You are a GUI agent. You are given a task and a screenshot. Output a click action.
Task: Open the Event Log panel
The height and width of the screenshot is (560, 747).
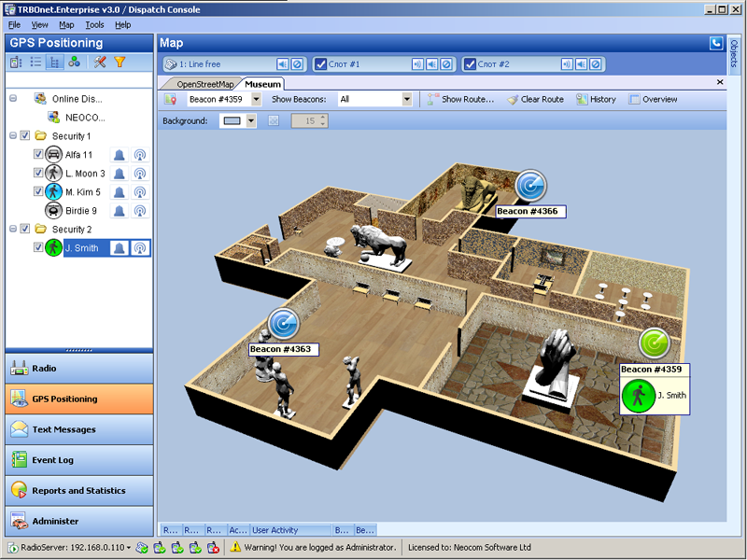click(79, 460)
